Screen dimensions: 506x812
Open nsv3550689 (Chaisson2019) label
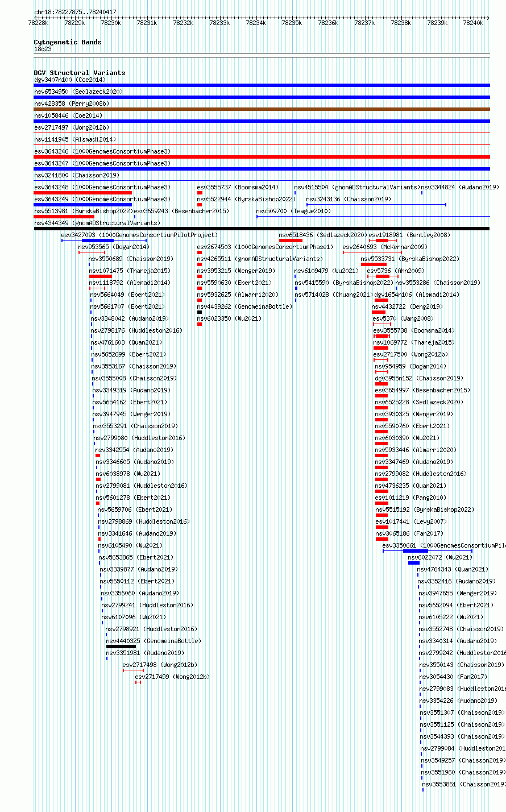point(131,259)
